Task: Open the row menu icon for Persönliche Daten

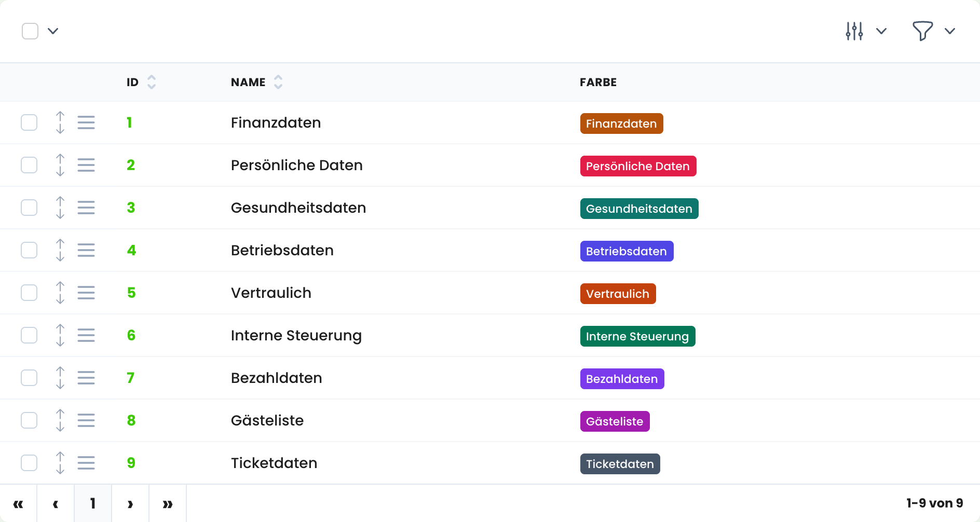Action: click(x=86, y=165)
